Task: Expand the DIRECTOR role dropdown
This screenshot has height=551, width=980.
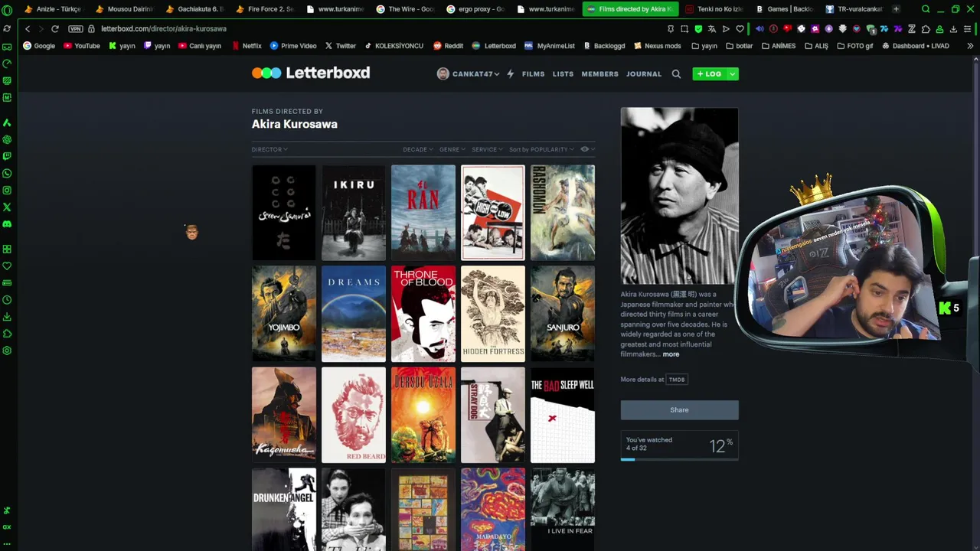Action: pyautogui.click(x=269, y=149)
